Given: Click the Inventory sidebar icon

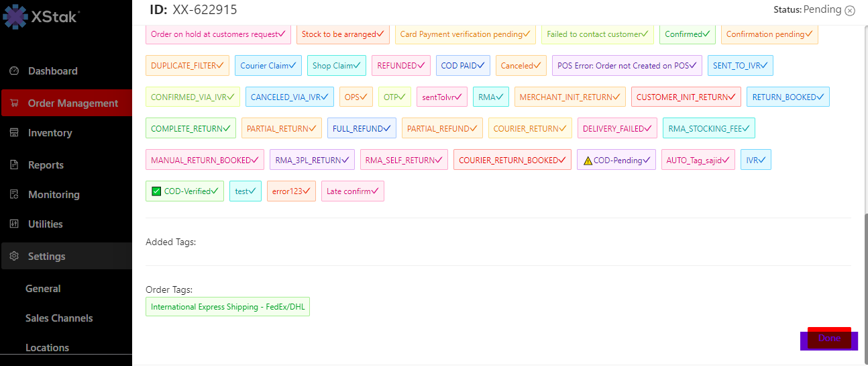Looking at the screenshot, I should 13,133.
